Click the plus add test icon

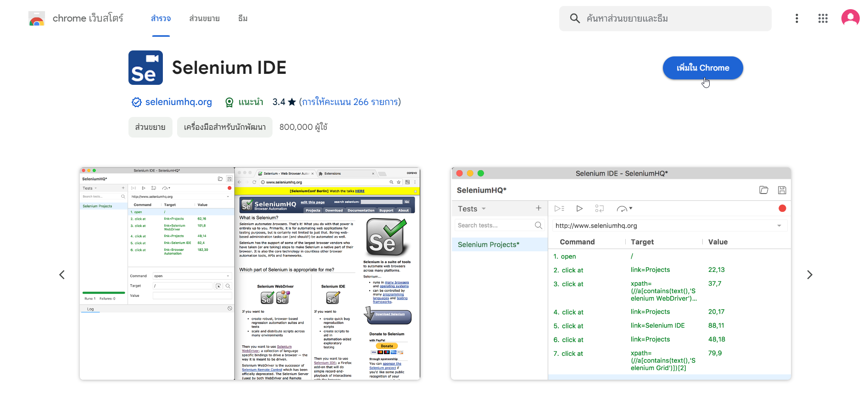click(x=539, y=208)
